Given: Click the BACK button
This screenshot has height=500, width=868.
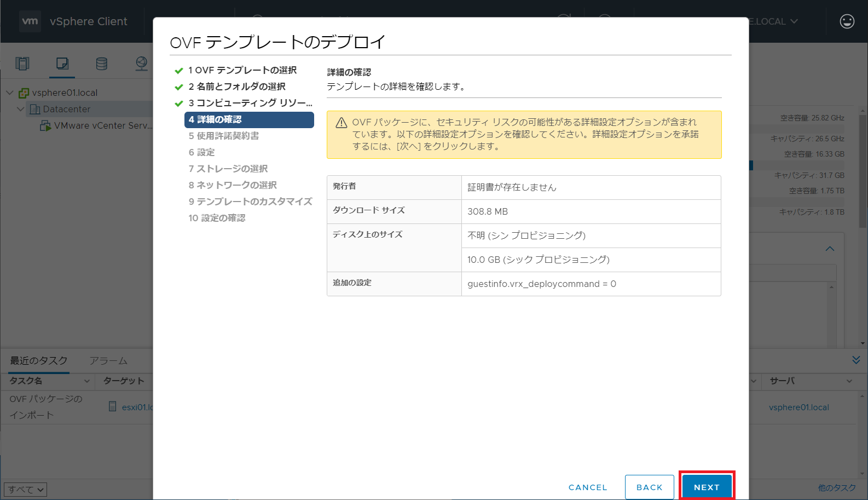Looking at the screenshot, I should (649, 487).
